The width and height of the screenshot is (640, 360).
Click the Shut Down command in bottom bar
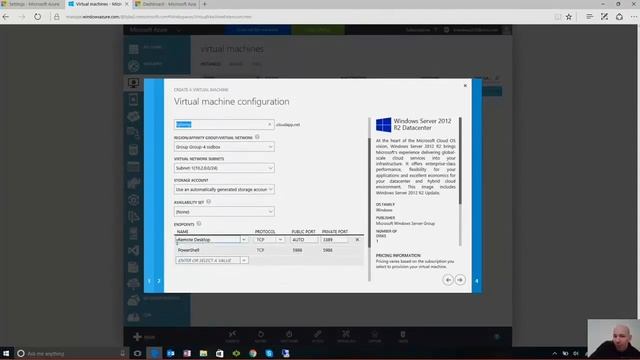coord(289,336)
